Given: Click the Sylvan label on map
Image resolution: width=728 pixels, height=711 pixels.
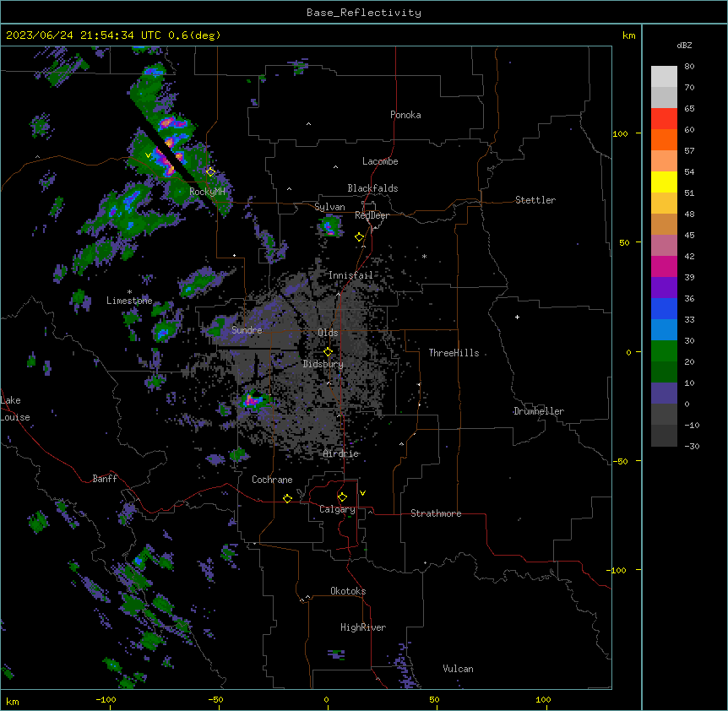Looking at the screenshot, I should click(329, 207).
